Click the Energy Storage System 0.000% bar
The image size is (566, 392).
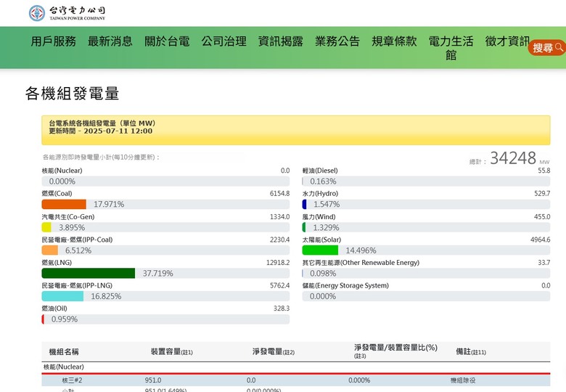[426, 296]
